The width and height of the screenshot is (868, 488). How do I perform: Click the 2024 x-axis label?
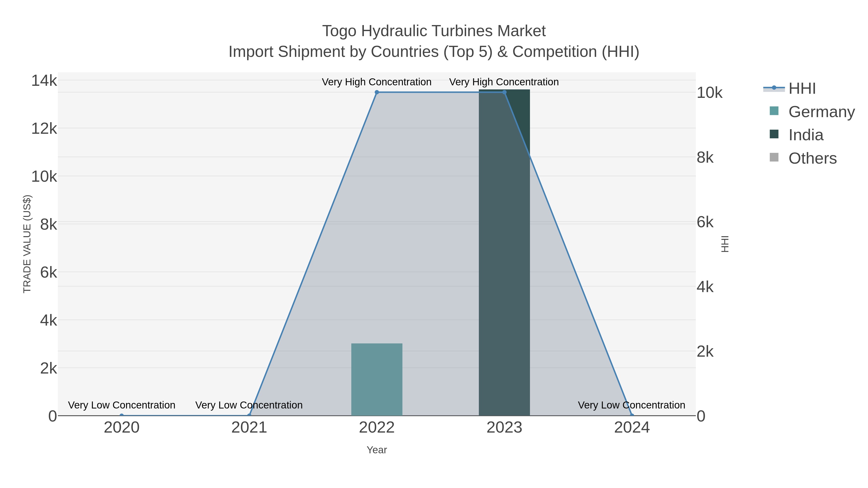pyautogui.click(x=632, y=428)
